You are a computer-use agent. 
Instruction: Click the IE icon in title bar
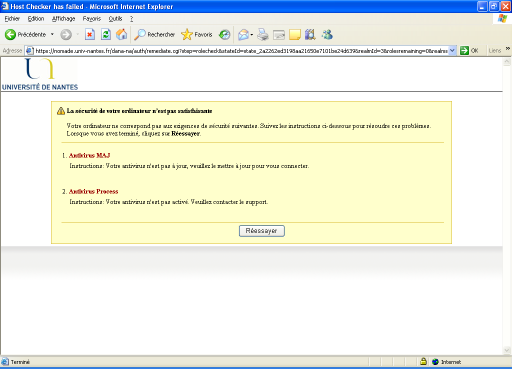[5, 6]
